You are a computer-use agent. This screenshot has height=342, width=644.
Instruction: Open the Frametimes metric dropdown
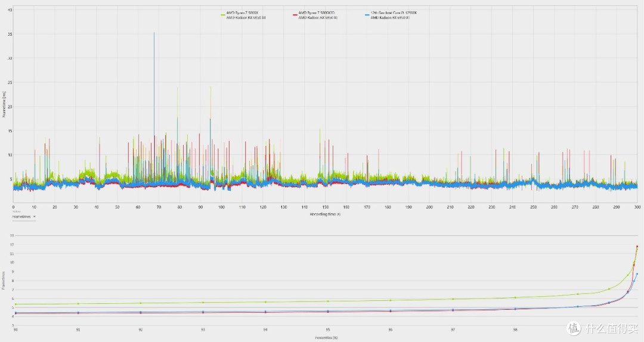24,217
